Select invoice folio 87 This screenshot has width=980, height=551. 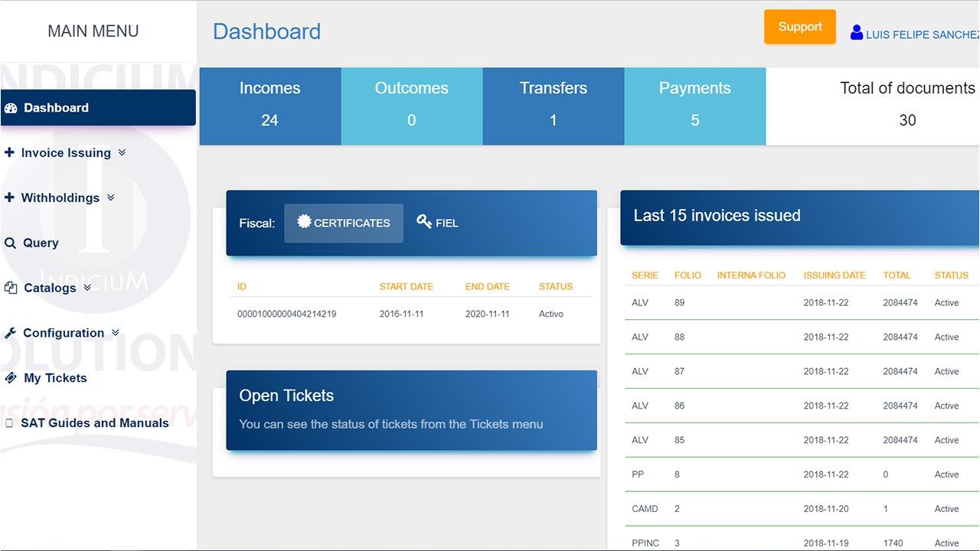[680, 372]
